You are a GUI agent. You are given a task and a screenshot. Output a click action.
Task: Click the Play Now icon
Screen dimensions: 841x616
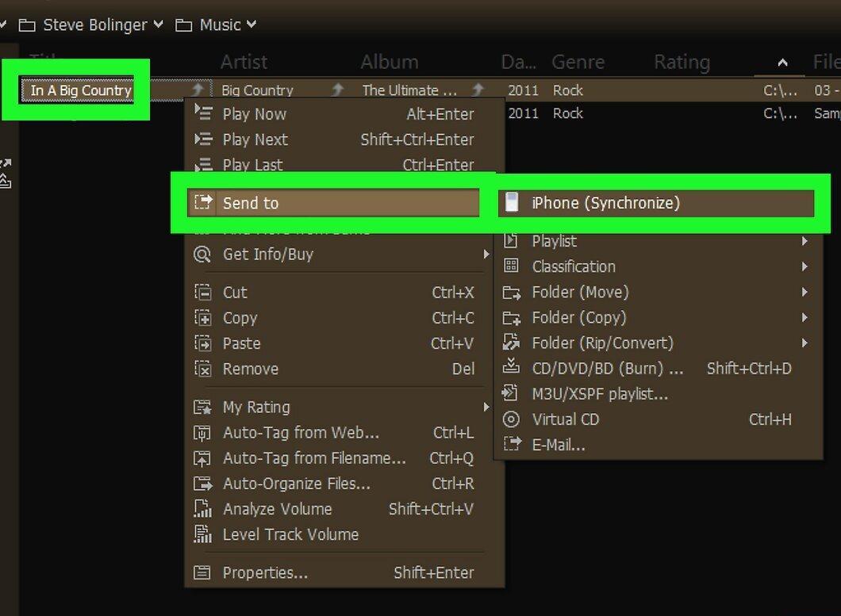click(203, 113)
